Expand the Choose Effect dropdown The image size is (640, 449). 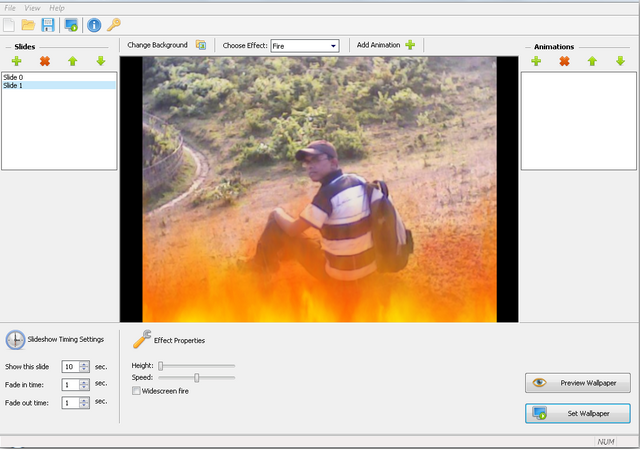333,46
